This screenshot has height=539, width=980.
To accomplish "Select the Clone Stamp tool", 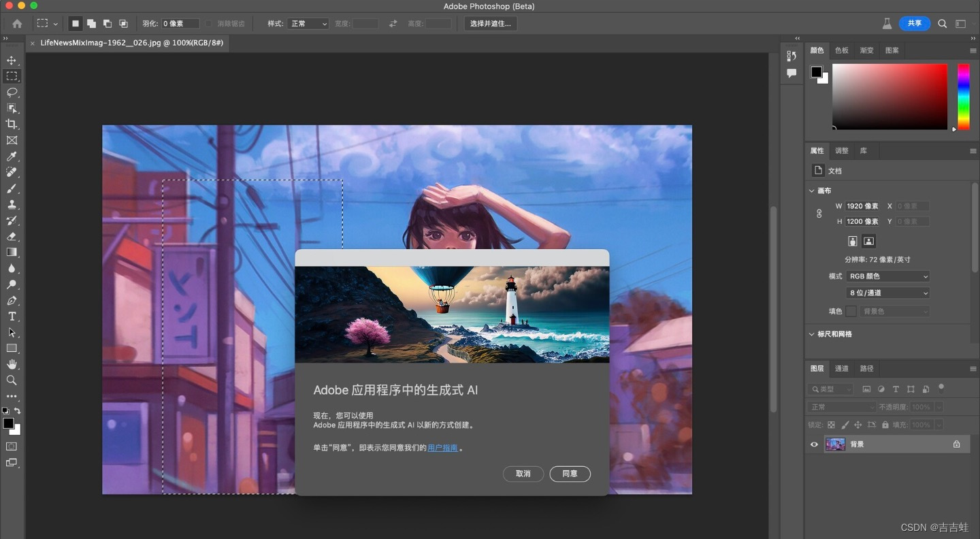I will 12,204.
